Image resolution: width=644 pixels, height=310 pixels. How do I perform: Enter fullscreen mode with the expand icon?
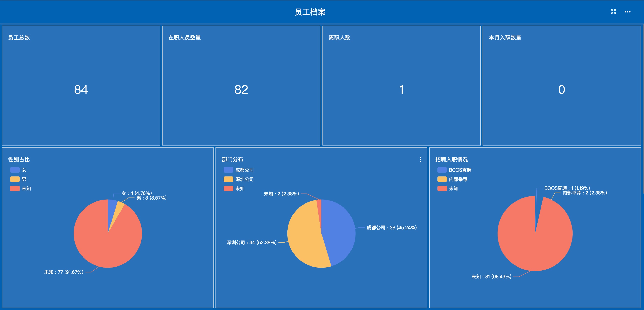click(613, 12)
